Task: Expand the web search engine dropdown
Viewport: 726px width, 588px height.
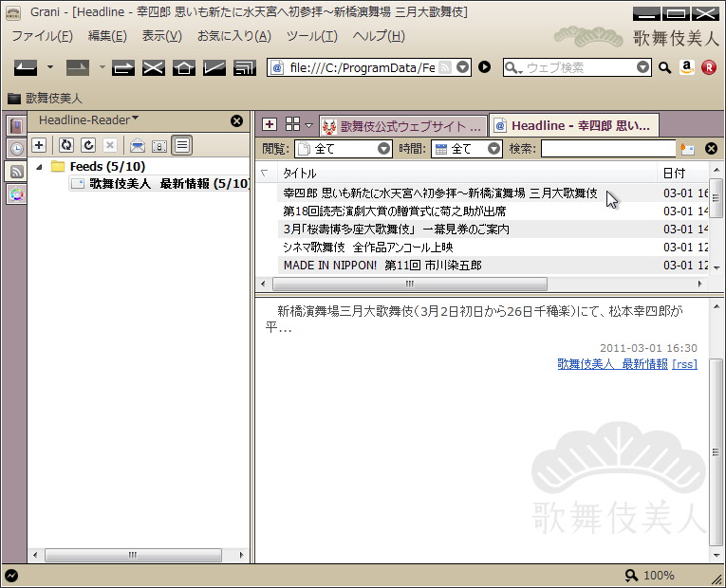Action: coord(642,67)
